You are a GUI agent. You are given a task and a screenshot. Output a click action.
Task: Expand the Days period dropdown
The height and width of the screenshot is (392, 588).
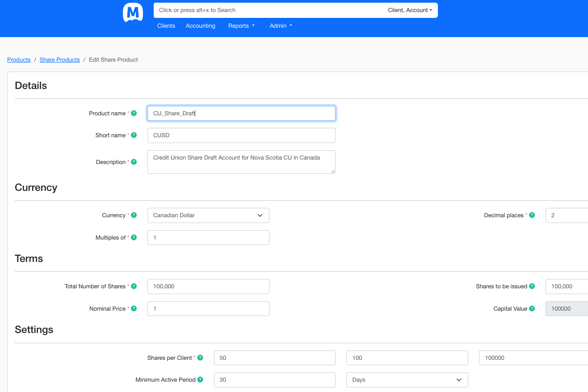(407, 380)
